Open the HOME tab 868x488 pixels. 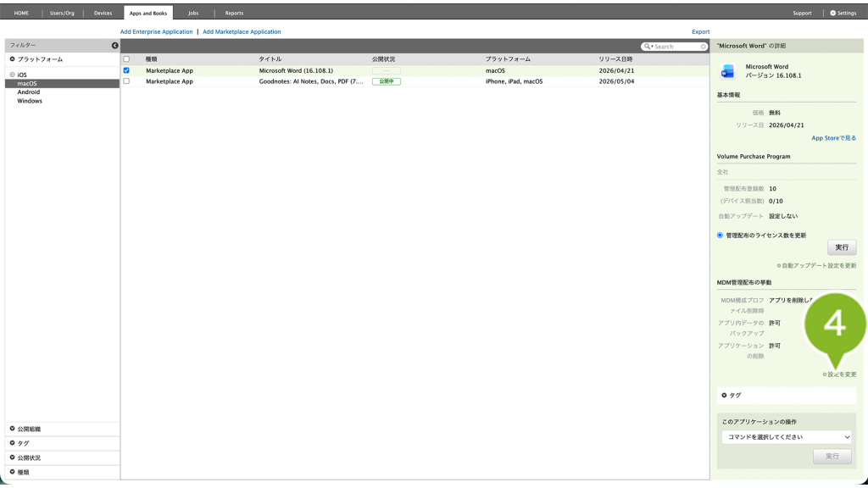(x=21, y=13)
